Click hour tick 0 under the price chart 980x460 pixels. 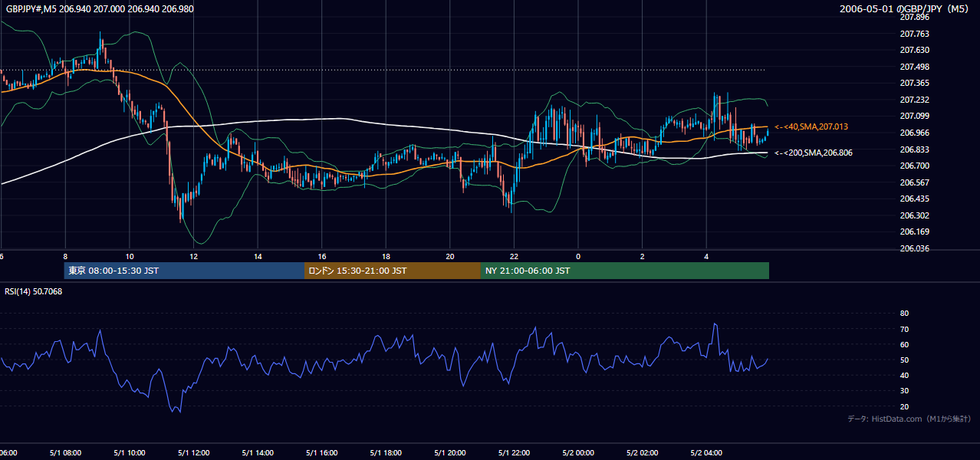pos(578,257)
